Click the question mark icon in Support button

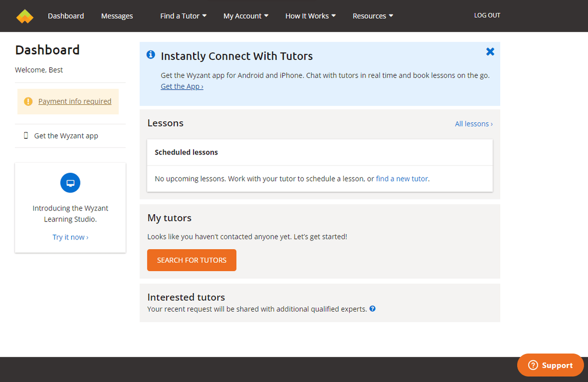pos(533,365)
